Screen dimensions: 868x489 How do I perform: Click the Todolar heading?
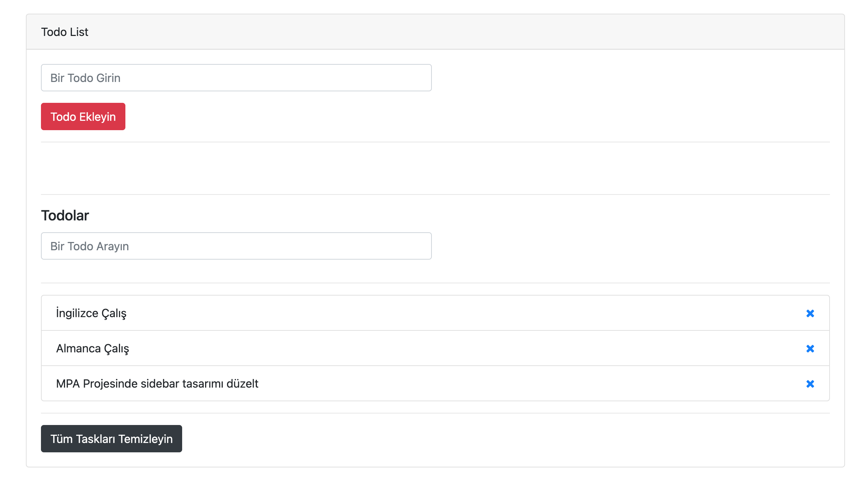pos(65,215)
